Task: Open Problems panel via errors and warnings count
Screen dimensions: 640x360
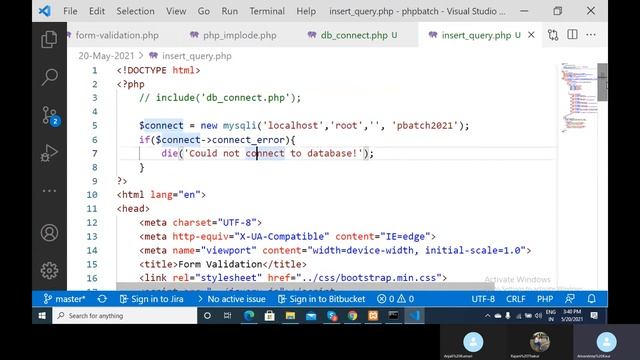Action: click(396, 299)
